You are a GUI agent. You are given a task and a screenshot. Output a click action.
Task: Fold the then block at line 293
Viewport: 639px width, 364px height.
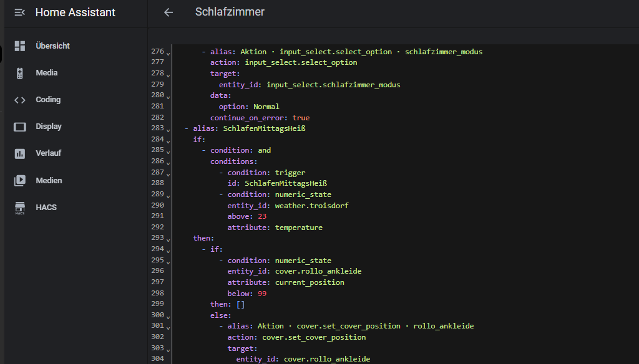tap(168, 240)
